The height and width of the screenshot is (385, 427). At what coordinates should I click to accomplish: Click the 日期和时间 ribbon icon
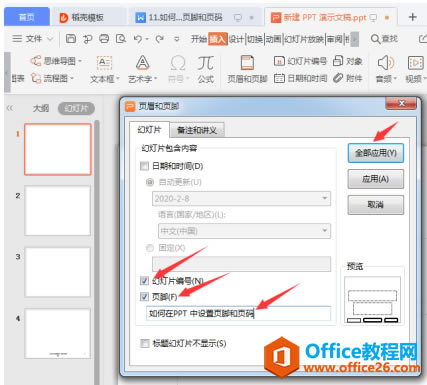click(279, 78)
